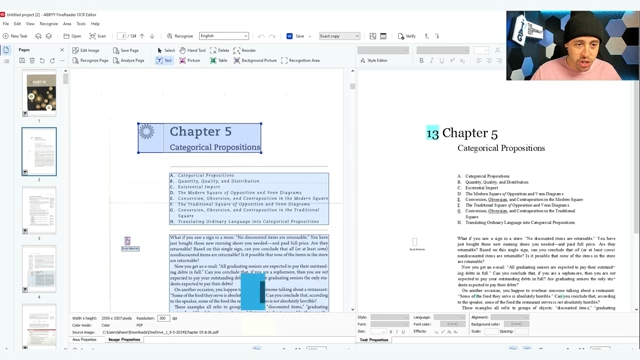Rotate page right in Pages panel
Screen dimensions: 640x360
pyautogui.click(x=52, y=60)
